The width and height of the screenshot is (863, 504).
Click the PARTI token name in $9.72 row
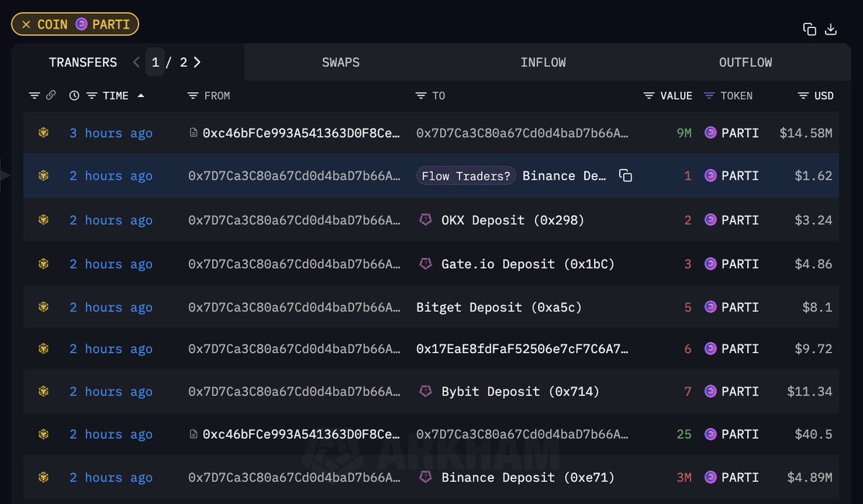[740, 349]
